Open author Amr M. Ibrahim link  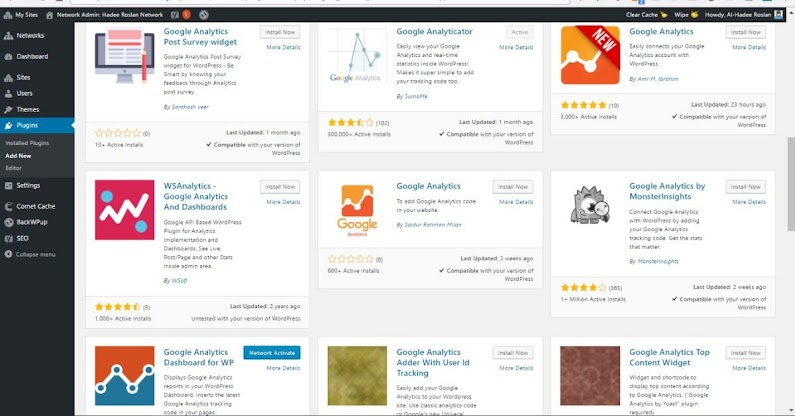tap(658, 79)
